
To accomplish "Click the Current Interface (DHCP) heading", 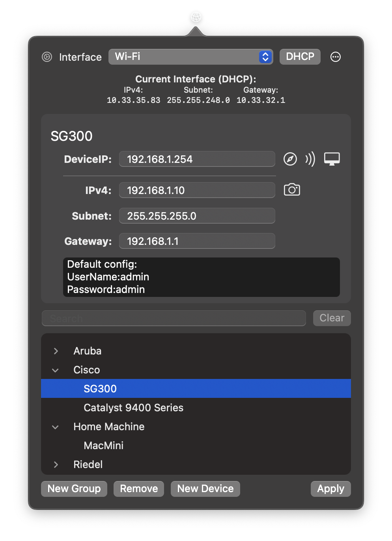I will tap(196, 79).
